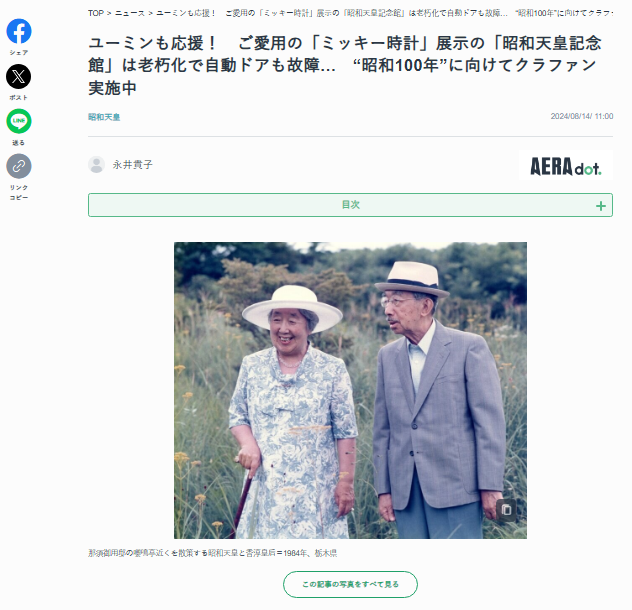Open the AERA dot. logo
The height and width of the screenshot is (610, 632).
565,166
